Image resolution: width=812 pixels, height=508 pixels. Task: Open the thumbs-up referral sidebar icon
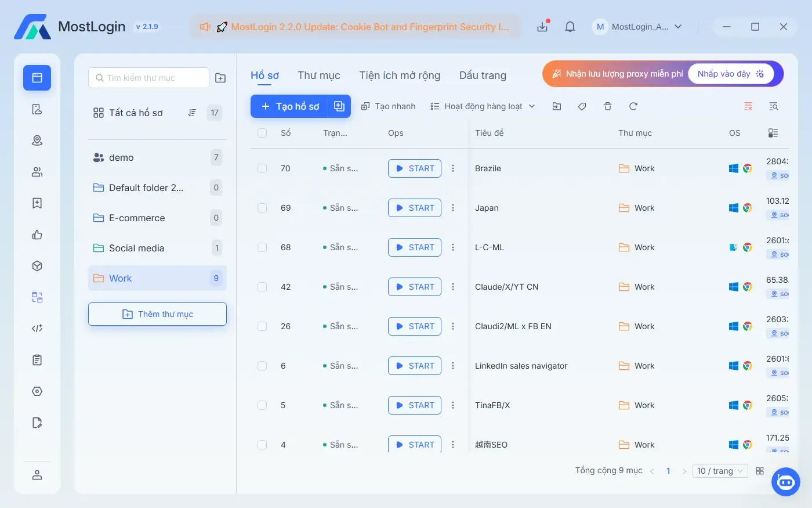coord(37,235)
